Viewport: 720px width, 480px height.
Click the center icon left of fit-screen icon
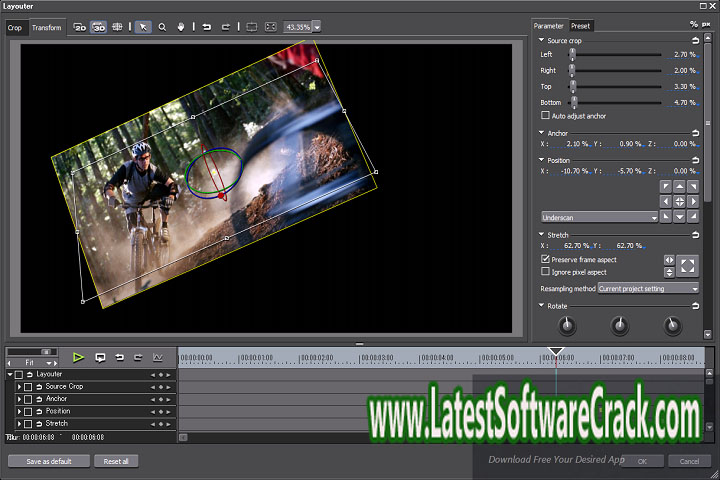252,27
